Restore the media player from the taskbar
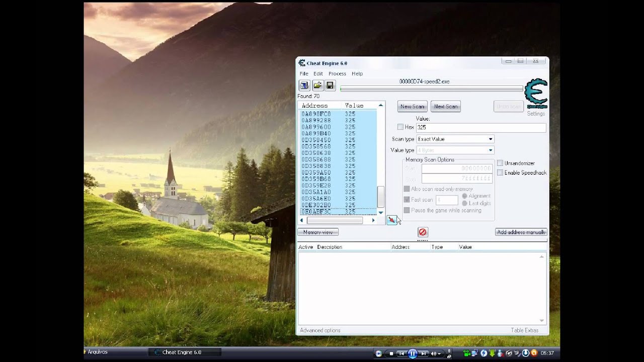The height and width of the screenshot is (362, 644). [449, 356]
